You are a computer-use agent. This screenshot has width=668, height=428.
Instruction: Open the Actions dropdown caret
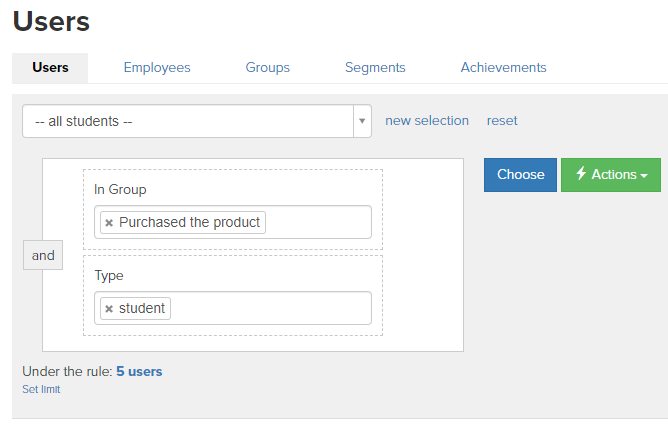644,175
